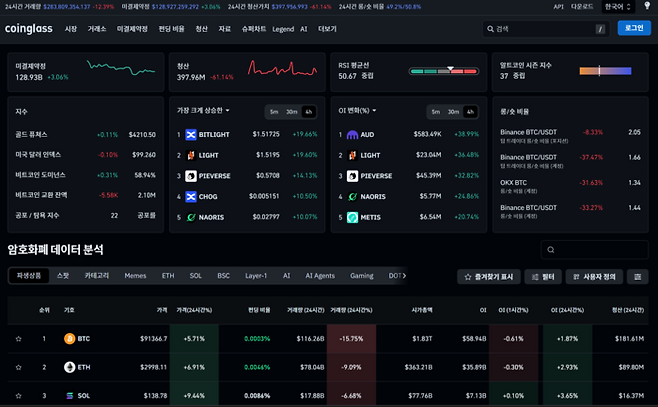Select the 5m interval in top gainers panel
This screenshot has width=658, height=407.
pyautogui.click(x=273, y=111)
